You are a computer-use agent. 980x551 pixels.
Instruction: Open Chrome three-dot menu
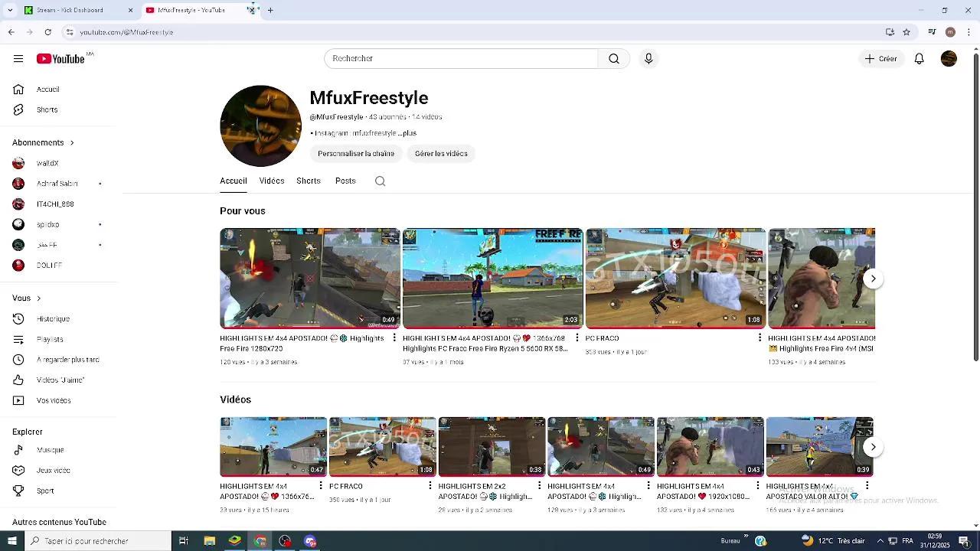(969, 32)
